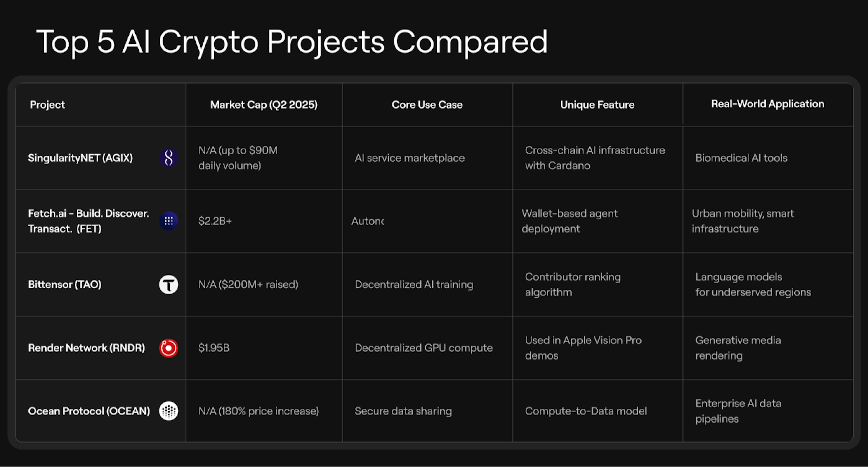
Task: Click the Core Use Case header
Action: [x=427, y=105]
